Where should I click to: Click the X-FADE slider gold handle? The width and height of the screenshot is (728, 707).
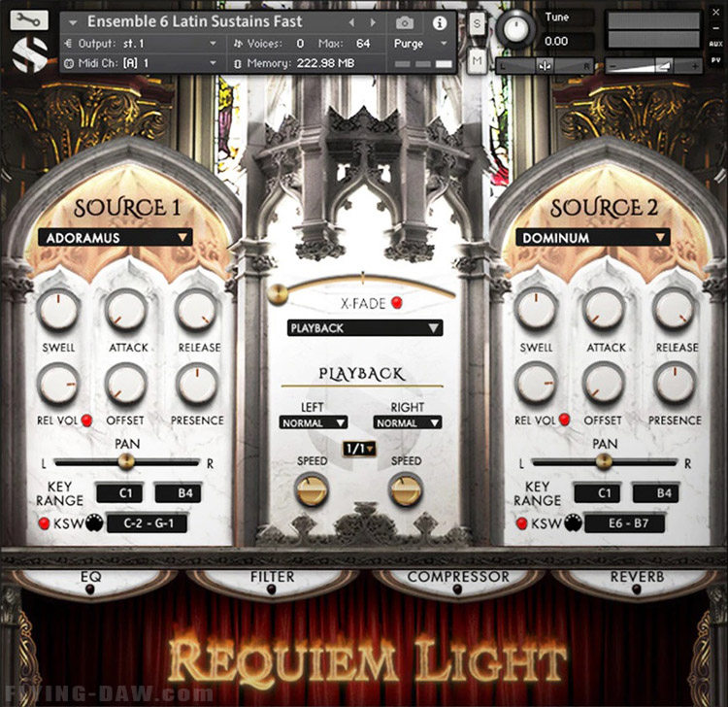[278, 293]
